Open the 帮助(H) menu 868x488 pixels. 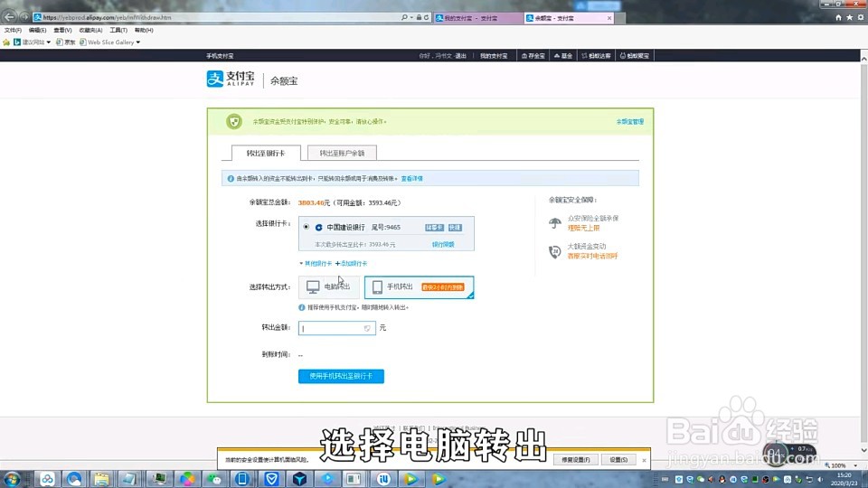[x=144, y=30]
